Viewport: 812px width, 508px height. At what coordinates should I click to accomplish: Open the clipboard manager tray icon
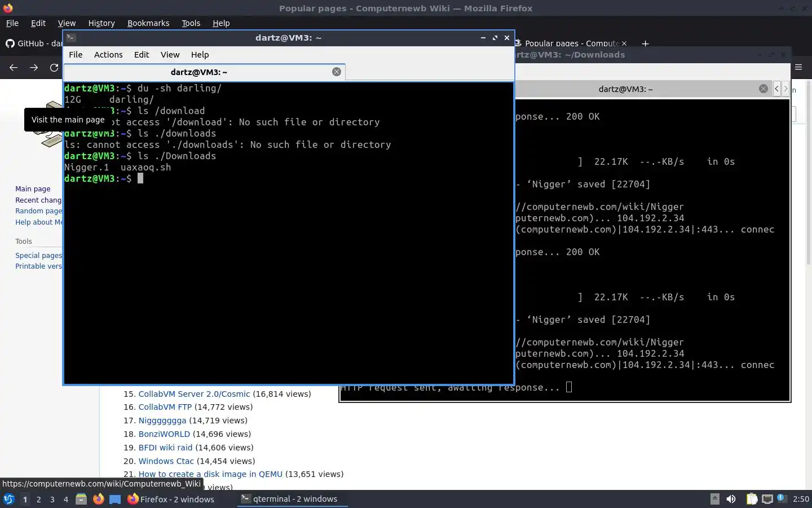pos(752,499)
